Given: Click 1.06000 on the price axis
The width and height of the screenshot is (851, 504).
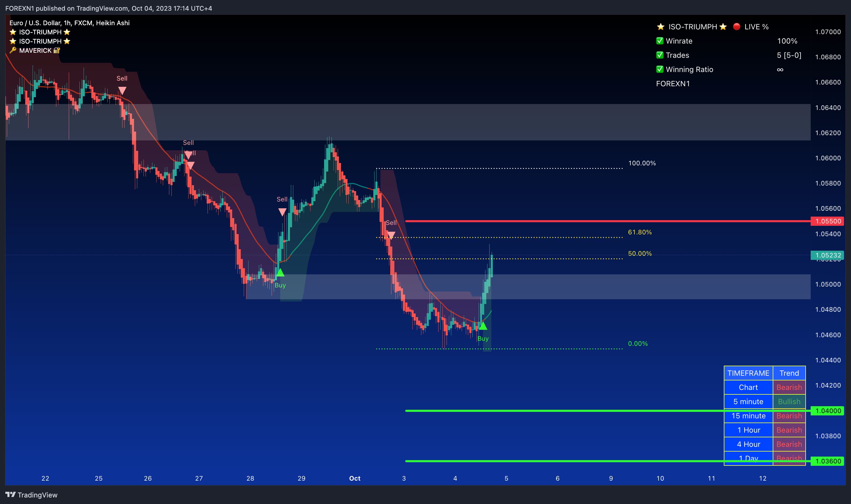Looking at the screenshot, I should click(828, 158).
